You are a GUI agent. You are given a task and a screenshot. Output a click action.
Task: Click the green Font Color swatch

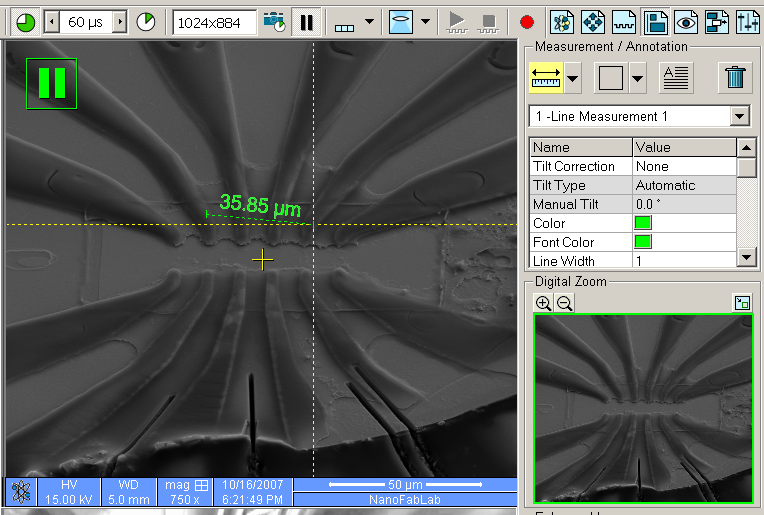click(643, 242)
